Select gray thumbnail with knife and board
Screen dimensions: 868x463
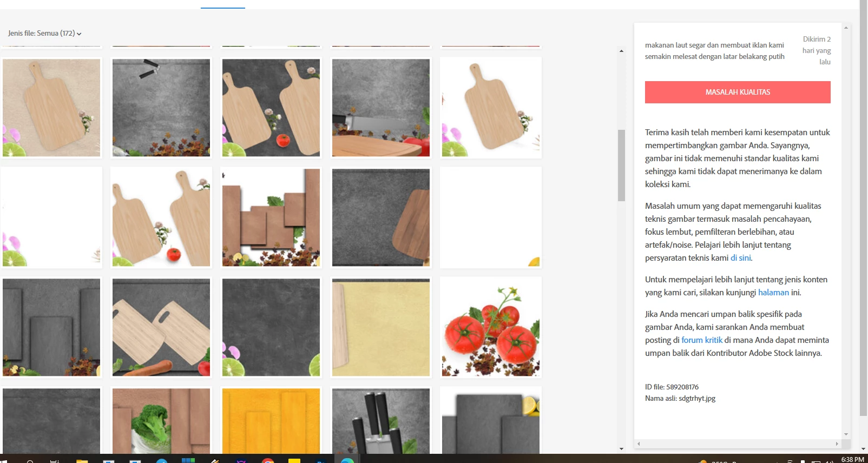click(x=381, y=108)
